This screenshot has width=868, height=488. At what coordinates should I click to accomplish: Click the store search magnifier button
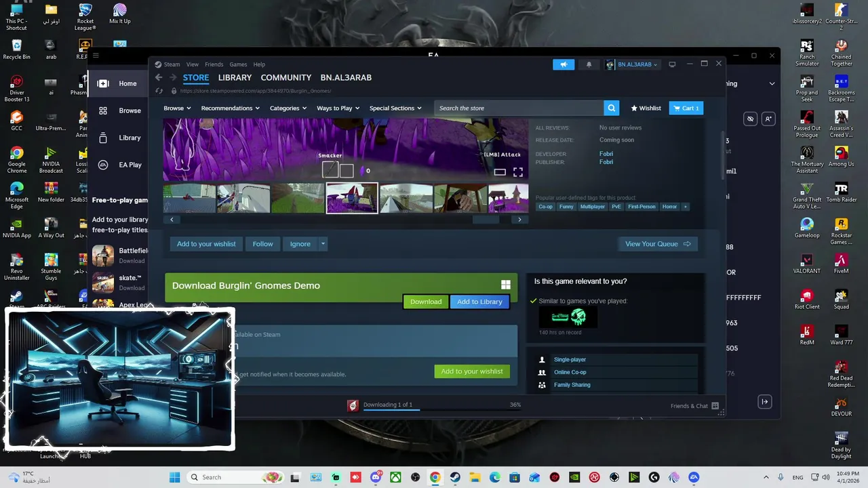coord(612,108)
